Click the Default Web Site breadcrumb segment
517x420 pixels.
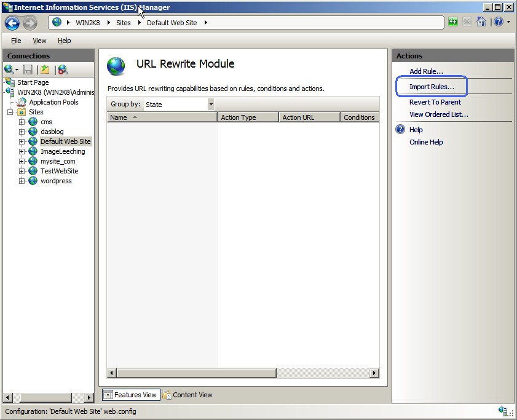[172, 23]
